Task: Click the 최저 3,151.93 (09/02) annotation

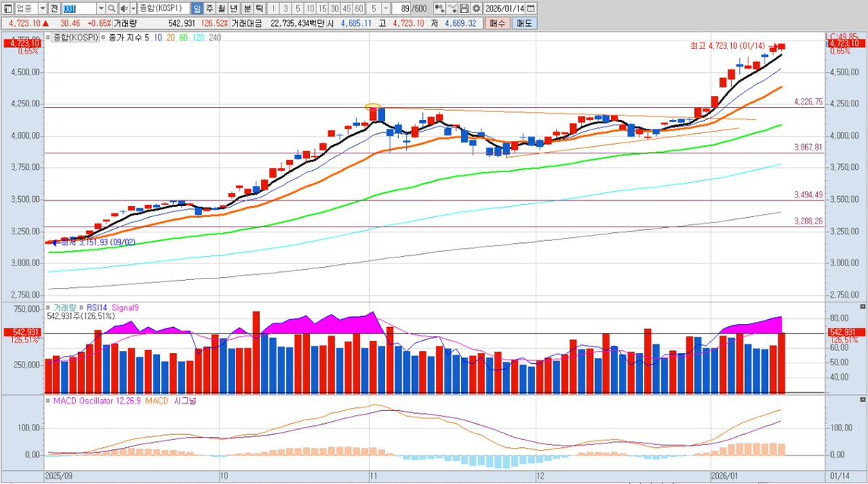Action: tap(98, 242)
